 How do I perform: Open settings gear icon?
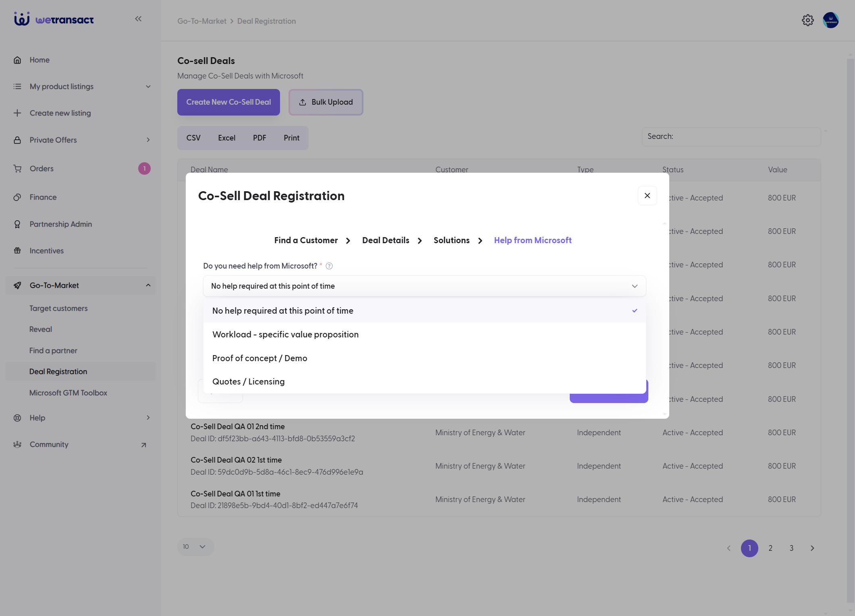click(807, 20)
